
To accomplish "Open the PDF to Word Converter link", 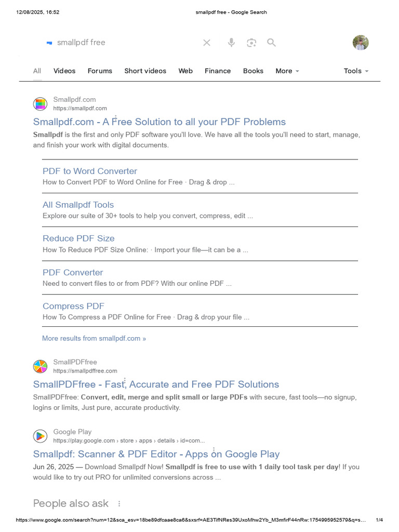I will [90, 171].
